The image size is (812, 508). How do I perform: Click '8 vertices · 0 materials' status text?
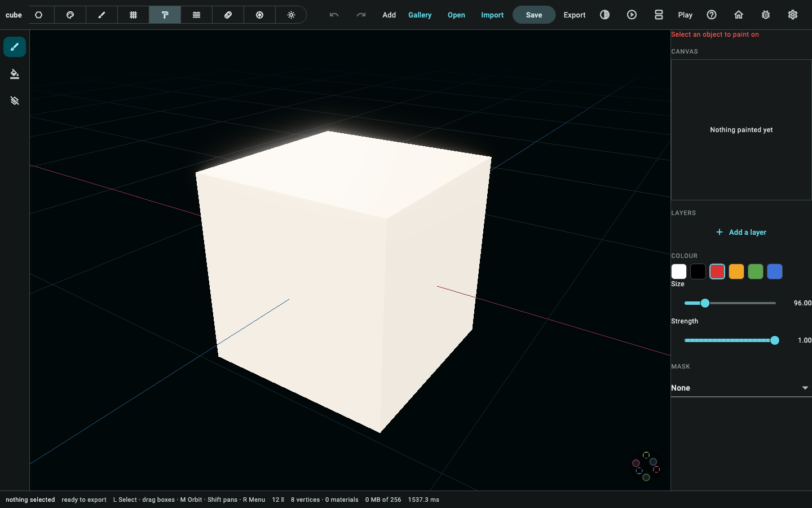point(325,500)
